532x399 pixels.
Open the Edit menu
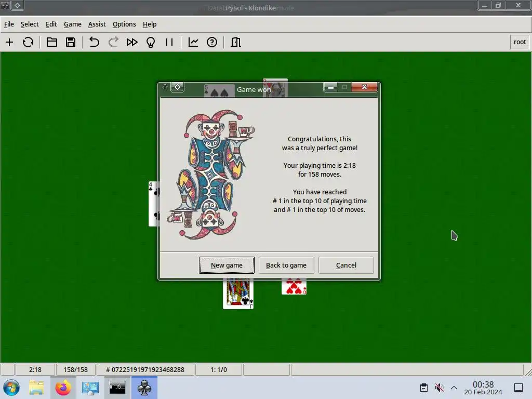point(51,24)
